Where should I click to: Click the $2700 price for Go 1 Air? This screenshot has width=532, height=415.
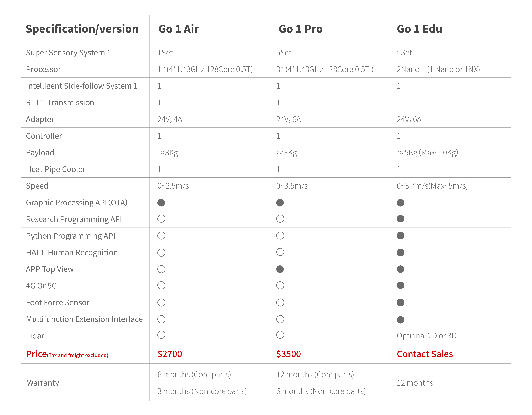coord(170,354)
